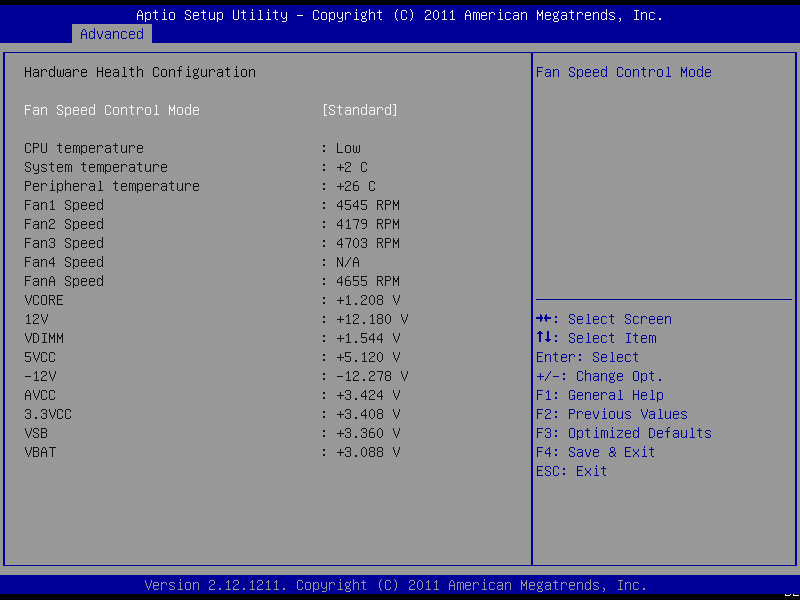Click the 4655 RPM reading
The height and width of the screenshot is (600, 800).
pyautogui.click(x=368, y=282)
